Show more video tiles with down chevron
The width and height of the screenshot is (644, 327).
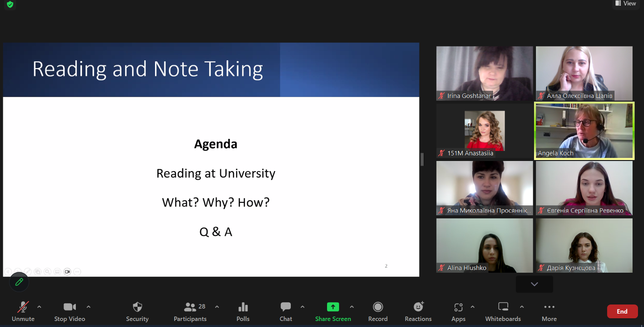(x=534, y=284)
